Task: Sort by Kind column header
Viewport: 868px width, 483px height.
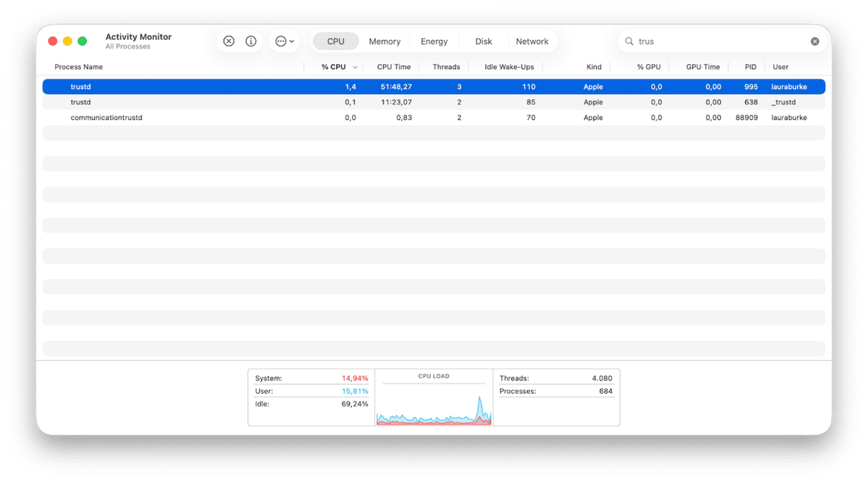Action: pyautogui.click(x=594, y=67)
